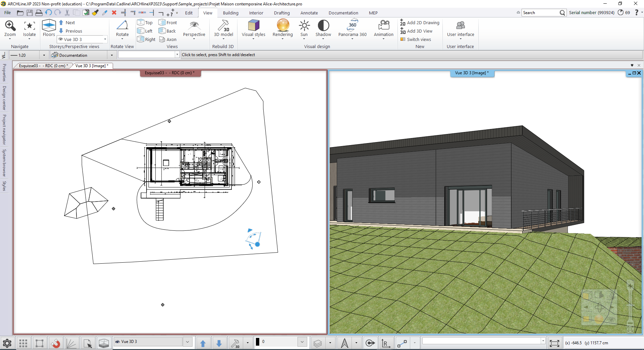Click the black color swatch
The height and width of the screenshot is (350, 644).
click(x=258, y=342)
